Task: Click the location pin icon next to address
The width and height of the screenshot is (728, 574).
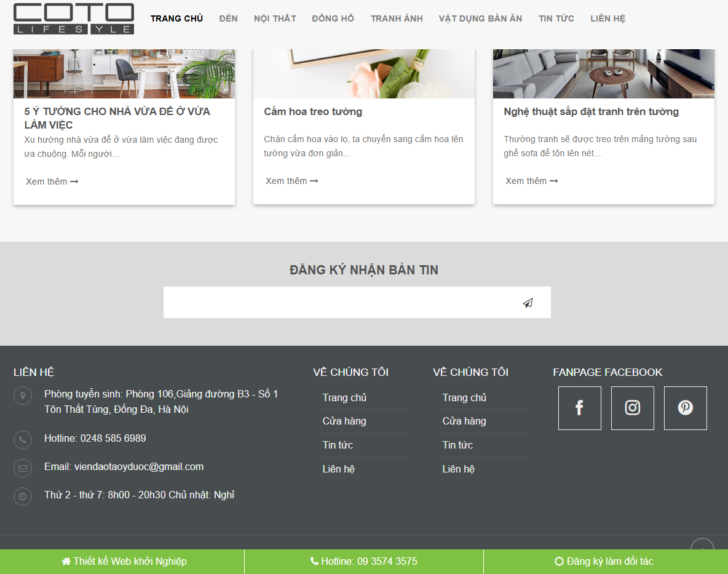Action: (23, 396)
